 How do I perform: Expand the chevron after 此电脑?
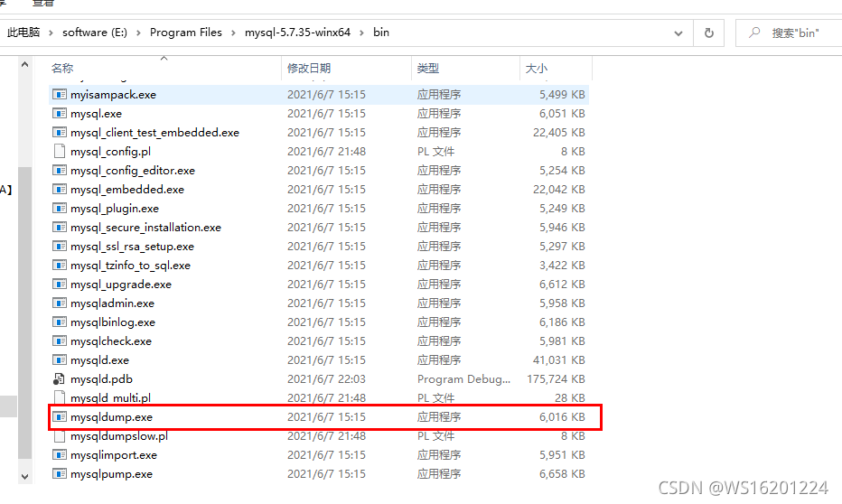point(51,33)
